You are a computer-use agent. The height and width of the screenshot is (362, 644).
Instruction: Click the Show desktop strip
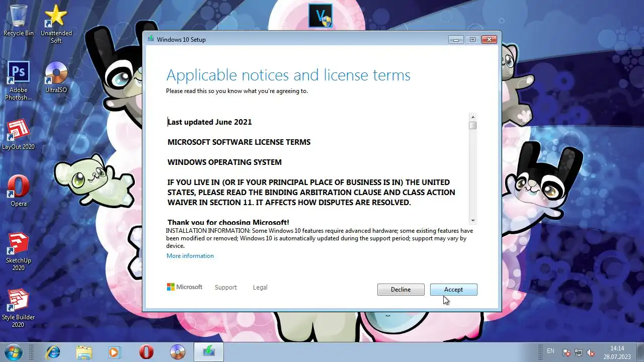(640, 352)
